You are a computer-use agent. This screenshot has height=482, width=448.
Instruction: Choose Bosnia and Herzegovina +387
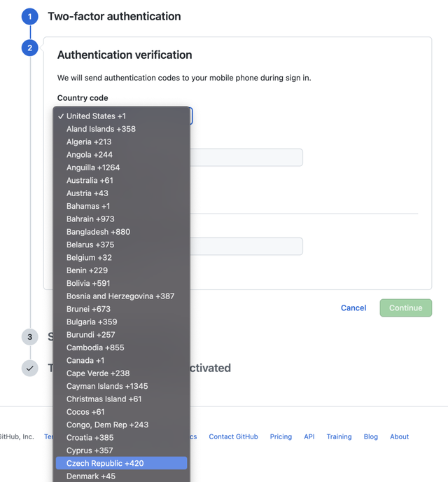point(120,296)
